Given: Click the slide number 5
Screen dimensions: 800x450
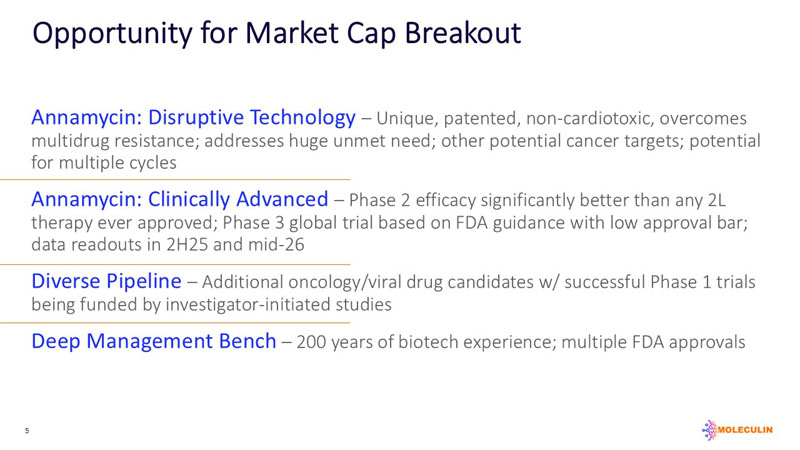Looking at the screenshot, I should pos(27,431).
